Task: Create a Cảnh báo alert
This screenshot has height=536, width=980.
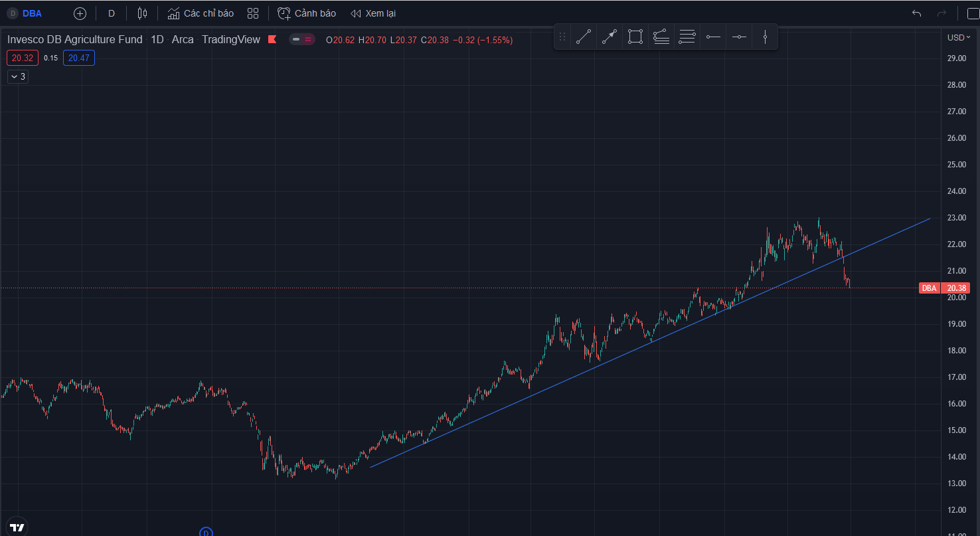Action: point(307,13)
